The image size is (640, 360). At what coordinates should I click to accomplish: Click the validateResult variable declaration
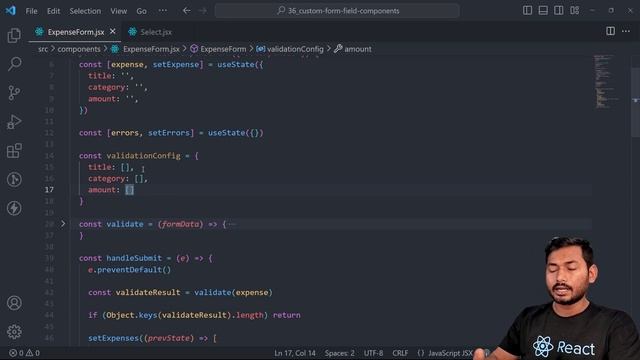tap(148, 292)
